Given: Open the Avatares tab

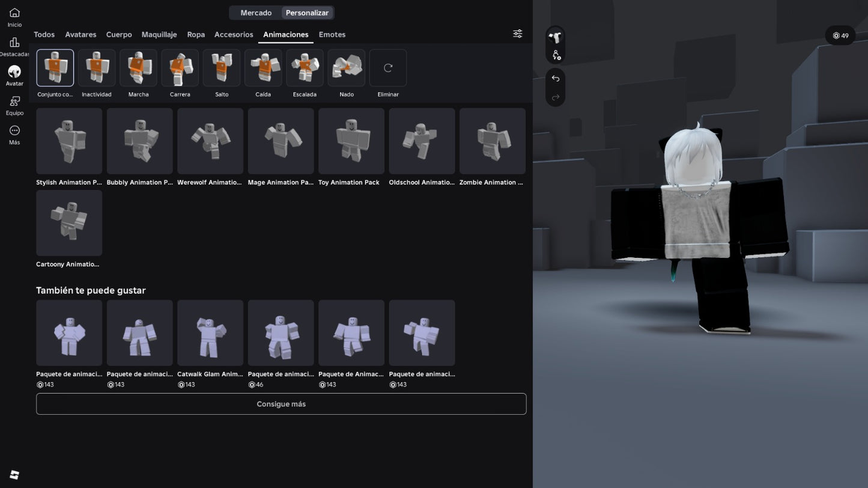Looking at the screenshot, I should (80, 34).
